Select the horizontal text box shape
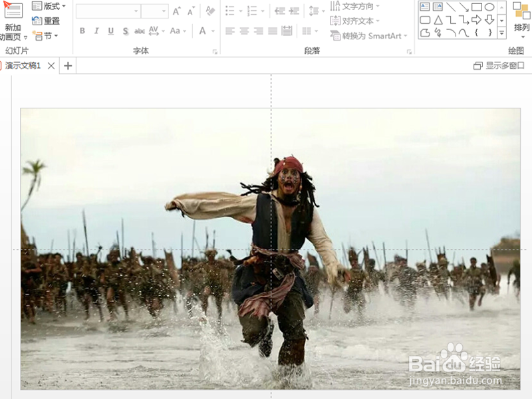532x399 pixels. point(425,7)
